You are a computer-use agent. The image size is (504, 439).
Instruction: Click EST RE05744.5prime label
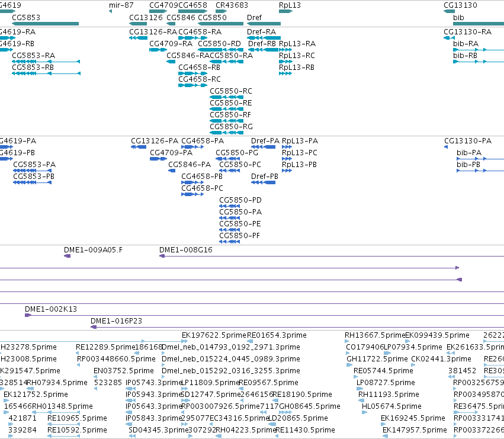tap(383, 371)
